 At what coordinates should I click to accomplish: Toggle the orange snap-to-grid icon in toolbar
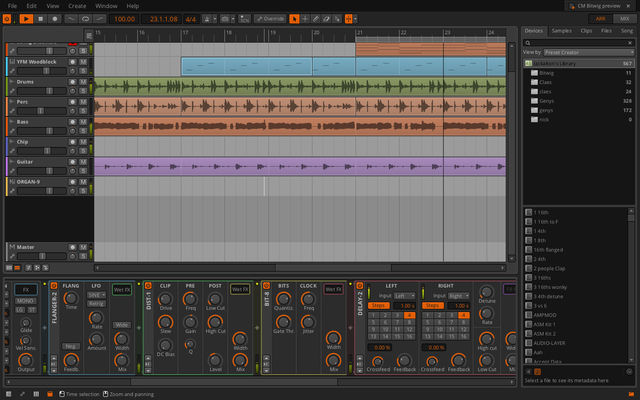[349, 19]
